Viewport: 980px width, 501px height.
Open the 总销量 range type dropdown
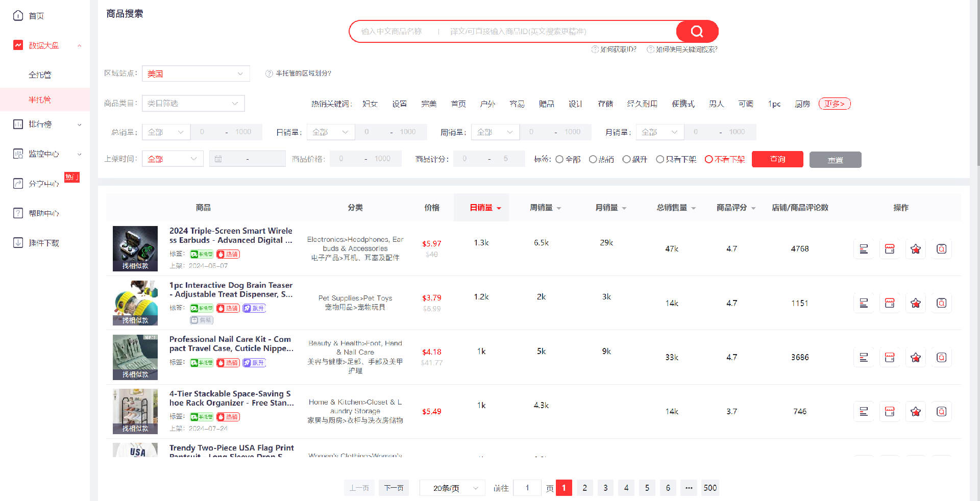[x=166, y=132]
